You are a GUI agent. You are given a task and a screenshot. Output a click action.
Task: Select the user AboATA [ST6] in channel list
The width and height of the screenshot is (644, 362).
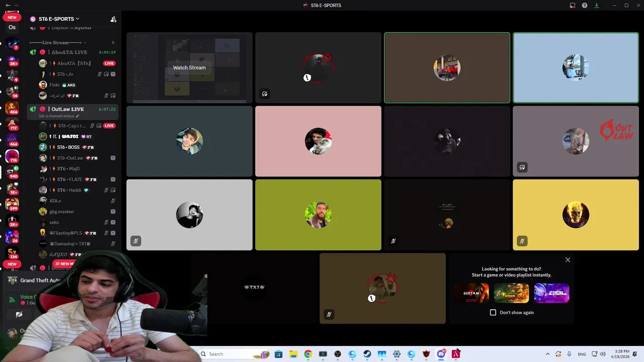[x=73, y=63]
